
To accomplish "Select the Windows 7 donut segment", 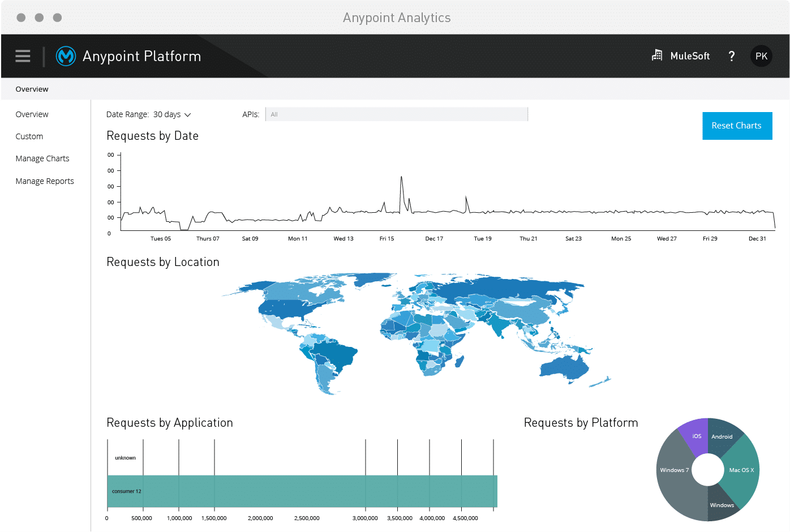I will (675, 475).
